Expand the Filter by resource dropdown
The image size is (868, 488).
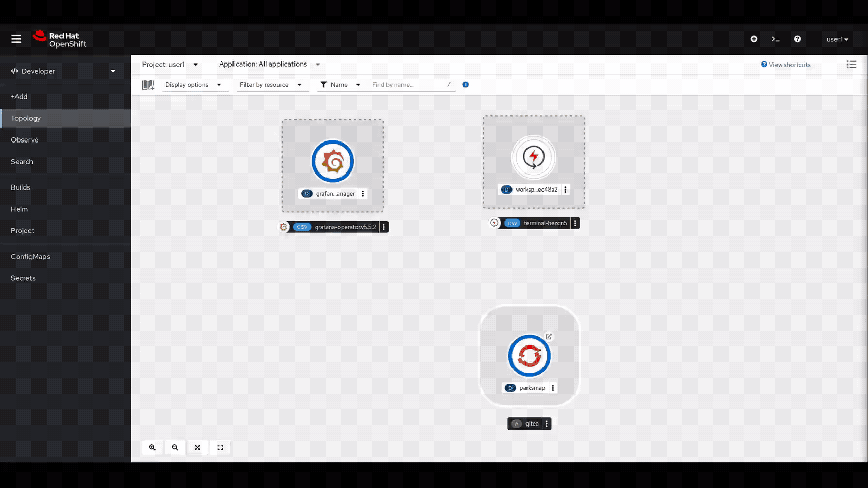coord(270,84)
